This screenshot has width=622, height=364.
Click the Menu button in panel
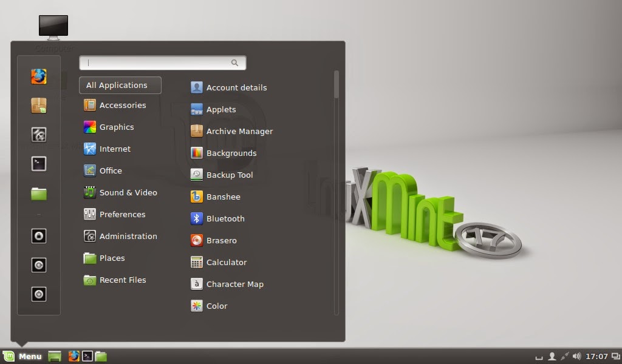[x=22, y=357]
